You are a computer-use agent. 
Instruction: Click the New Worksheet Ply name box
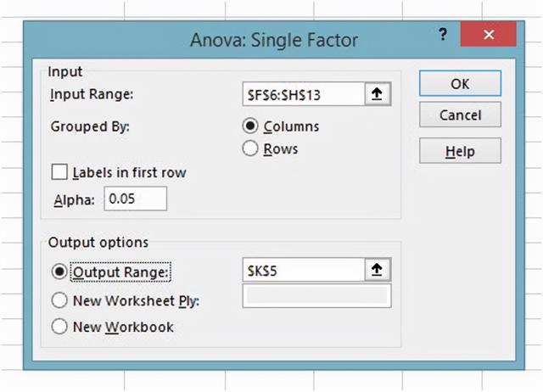click(x=316, y=296)
